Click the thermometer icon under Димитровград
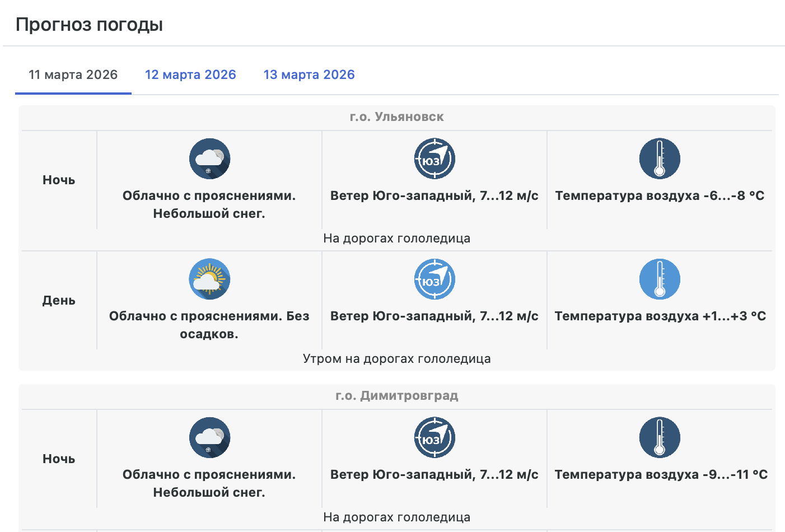Screen dimensions: 785x532 coord(660,437)
